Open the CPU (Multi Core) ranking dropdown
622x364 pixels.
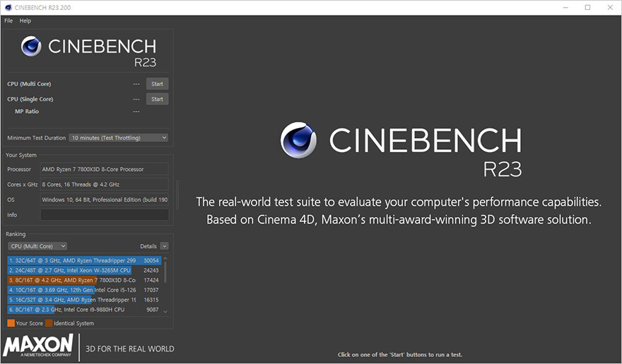[x=37, y=246]
